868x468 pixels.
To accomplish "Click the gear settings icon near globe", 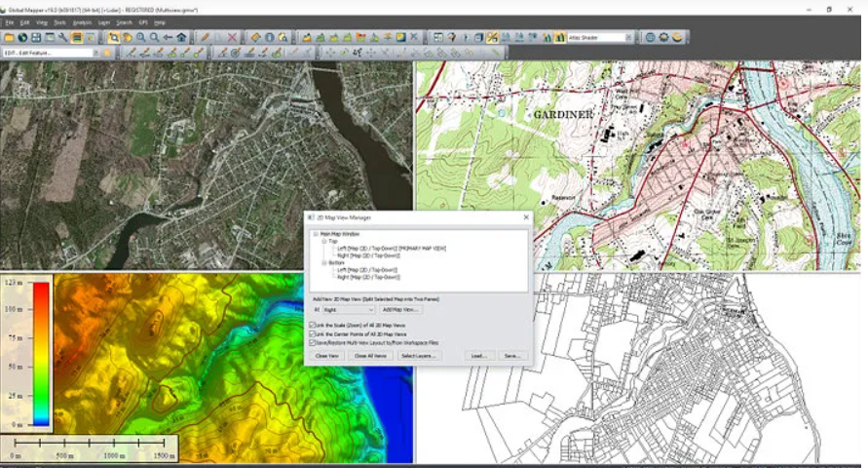I will (663, 38).
